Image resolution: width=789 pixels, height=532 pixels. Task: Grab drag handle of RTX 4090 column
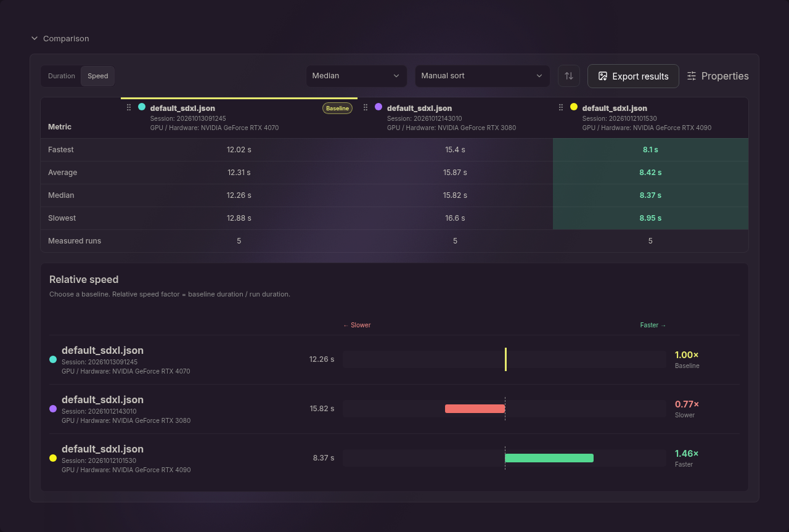point(561,107)
